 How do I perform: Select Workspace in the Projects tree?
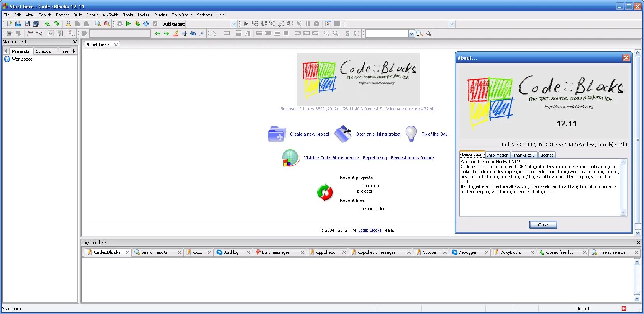(22, 59)
